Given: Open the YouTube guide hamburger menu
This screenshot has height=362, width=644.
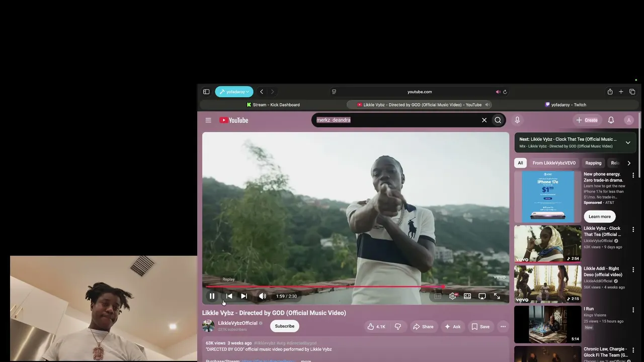Looking at the screenshot, I should tap(208, 120).
